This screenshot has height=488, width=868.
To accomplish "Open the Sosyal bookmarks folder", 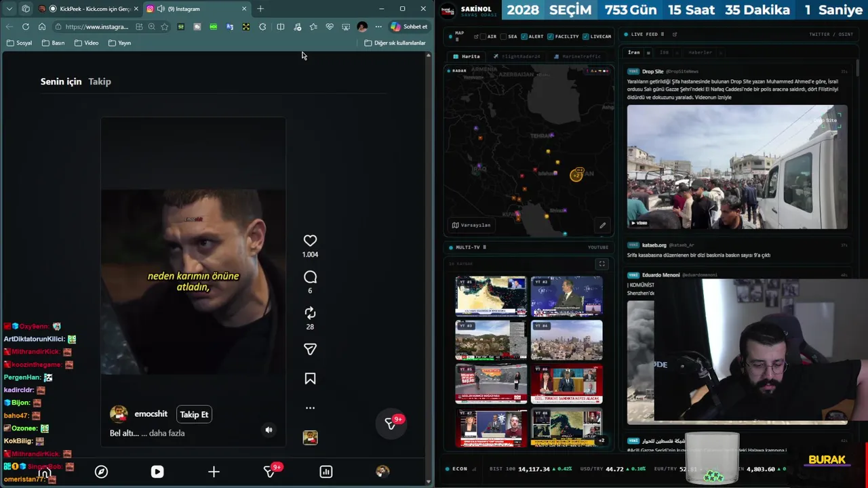I will (x=19, y=43).
